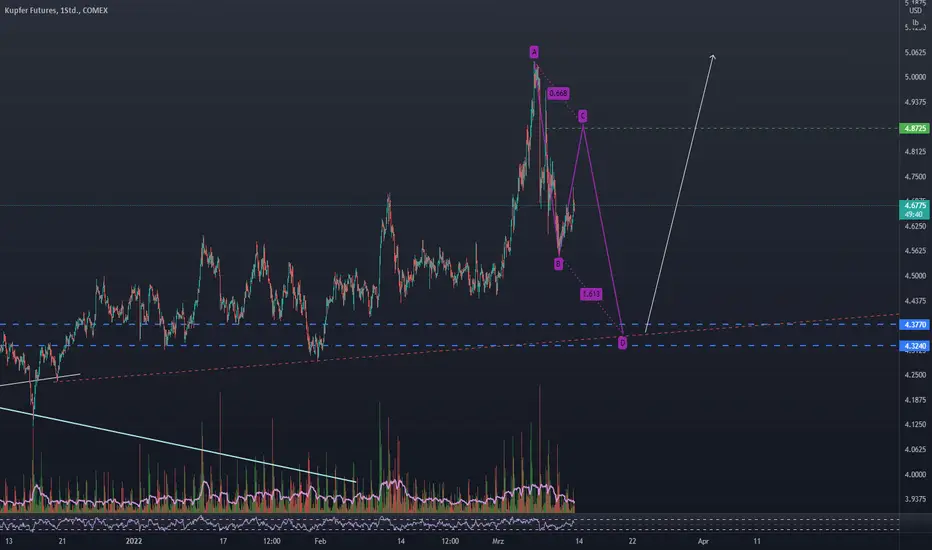
Task: Select the 0.668 ratio label
Action: pos(558,93)
